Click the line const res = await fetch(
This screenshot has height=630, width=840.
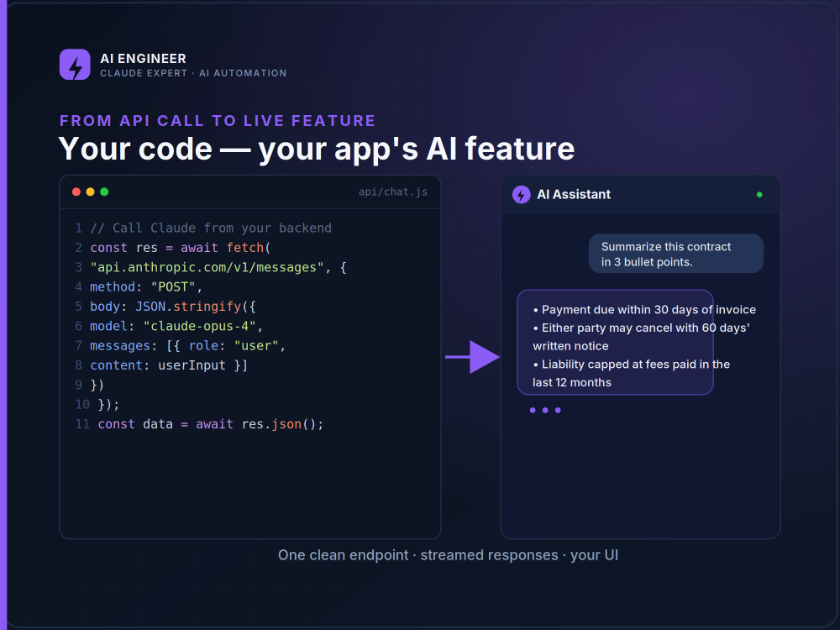(x=181, y=248)
